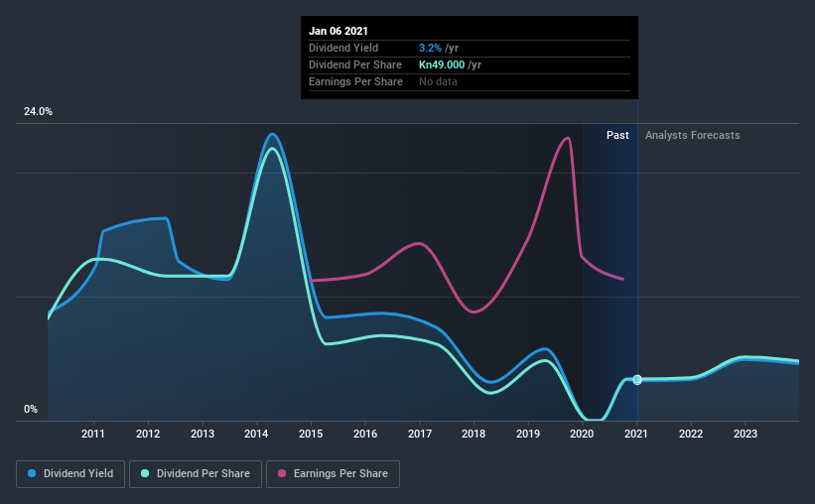The image size is (815, 504).
Task: Click the 2014 peak of dividend yield line
Action: pos(272,135)
